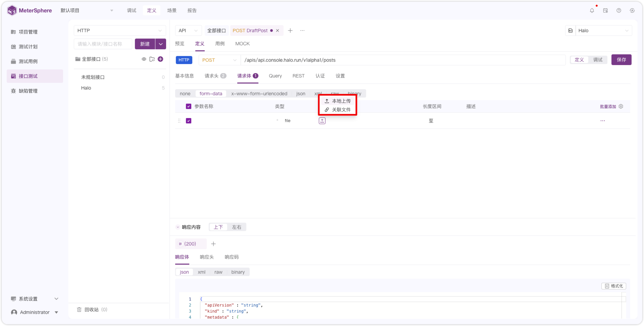Click the version info icon at top right

click(x=632, y=10)
